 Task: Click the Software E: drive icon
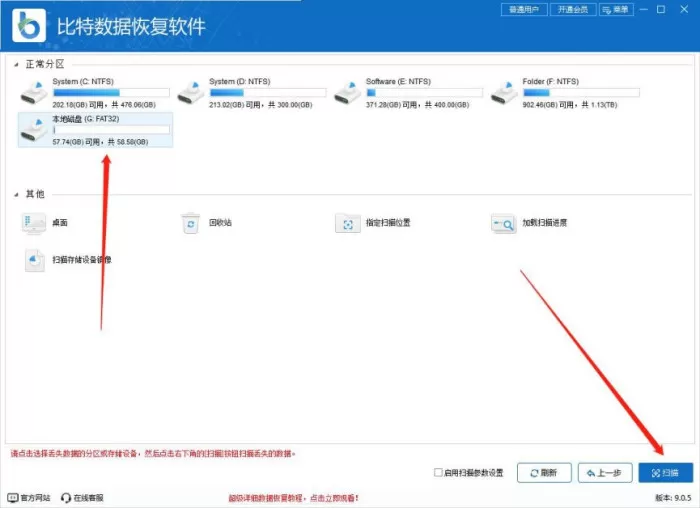[x=347, y=93]
